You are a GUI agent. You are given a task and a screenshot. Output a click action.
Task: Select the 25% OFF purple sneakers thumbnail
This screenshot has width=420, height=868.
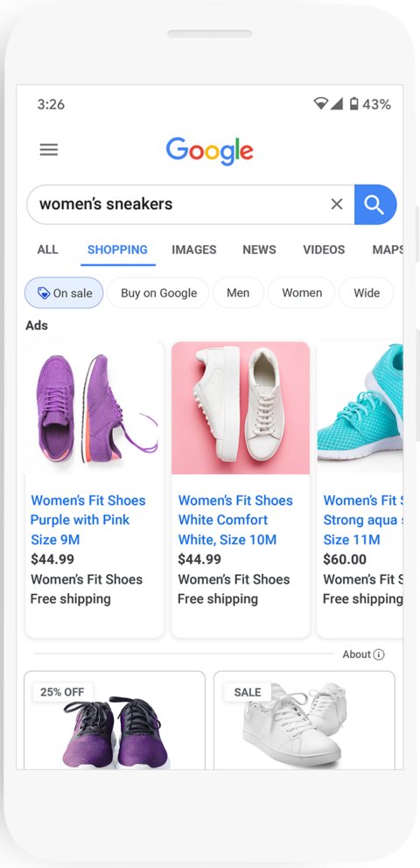tap(115, 720)
